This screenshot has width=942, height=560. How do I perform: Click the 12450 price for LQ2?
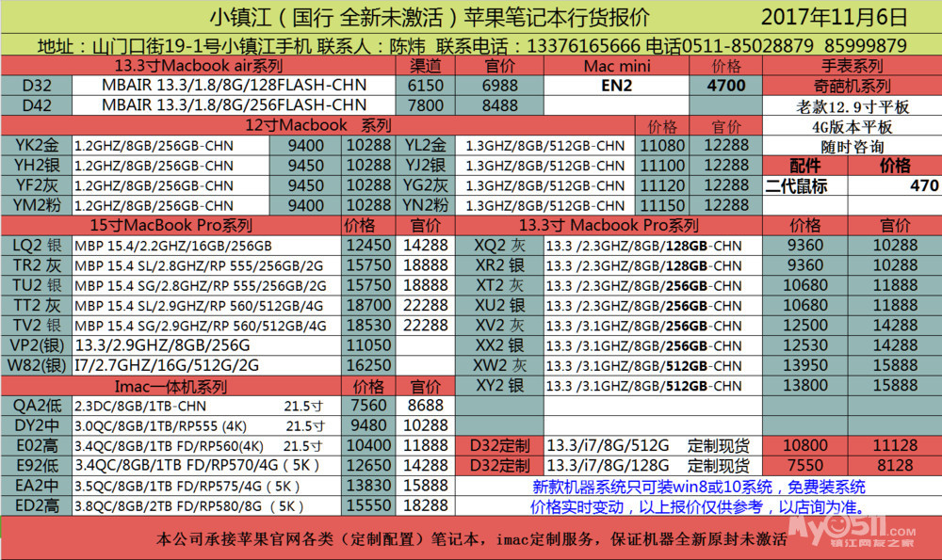pyautogui.click(x=368, y=246)
